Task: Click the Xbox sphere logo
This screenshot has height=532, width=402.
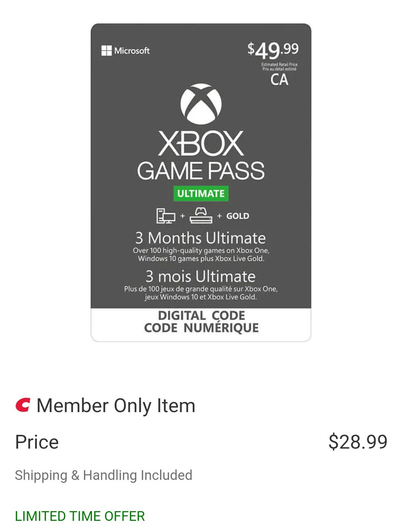Action: point(201,104)
